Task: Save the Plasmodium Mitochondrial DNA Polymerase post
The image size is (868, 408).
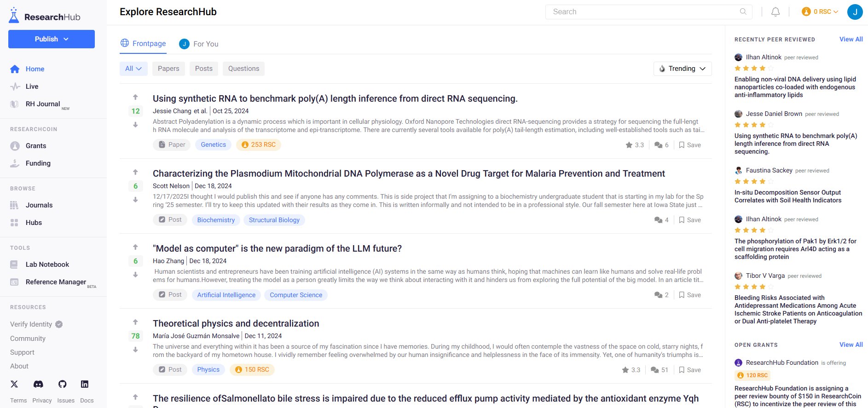Action: 690,220
